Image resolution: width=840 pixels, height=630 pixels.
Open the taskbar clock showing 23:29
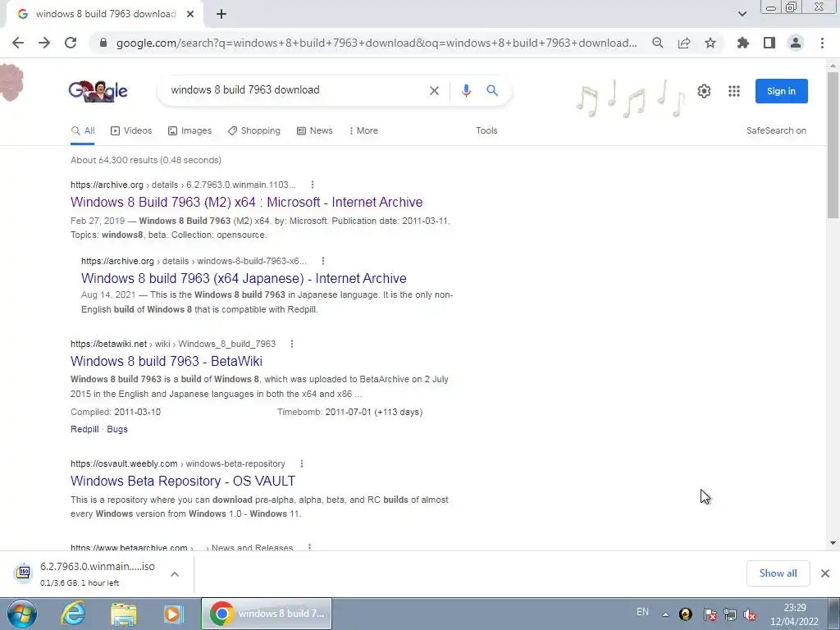click(x=794, y=614)
